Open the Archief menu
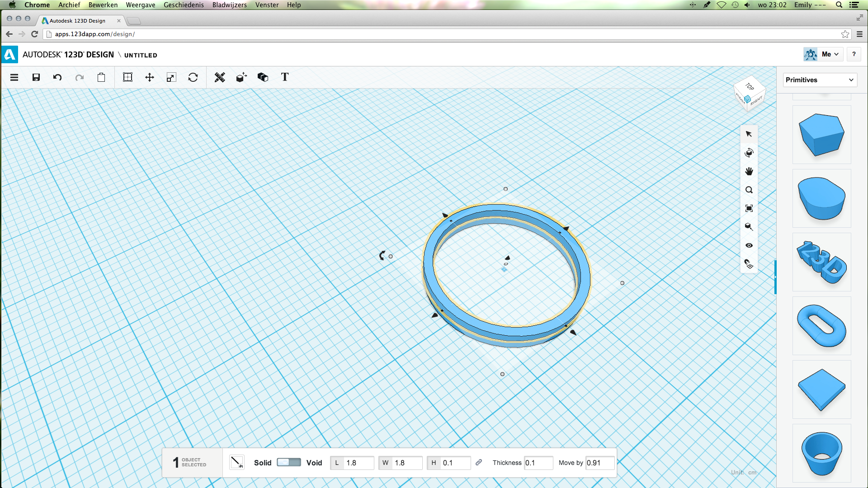The width and height of the screenshot is (868, 488). tap(69, 5)
